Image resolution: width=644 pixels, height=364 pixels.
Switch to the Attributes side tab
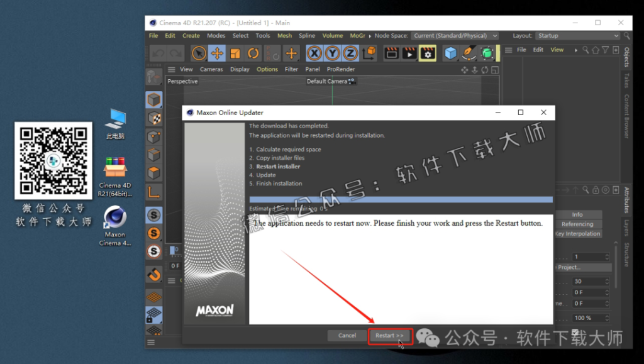626,199
